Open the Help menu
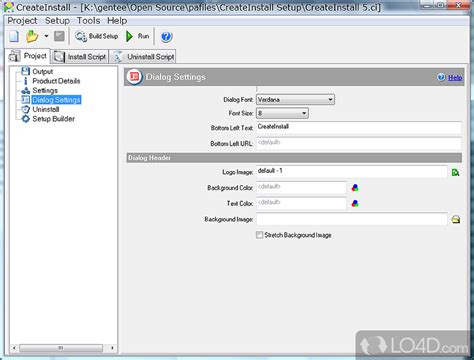This screenshot has height=360, width=474. tap(117, 21)
